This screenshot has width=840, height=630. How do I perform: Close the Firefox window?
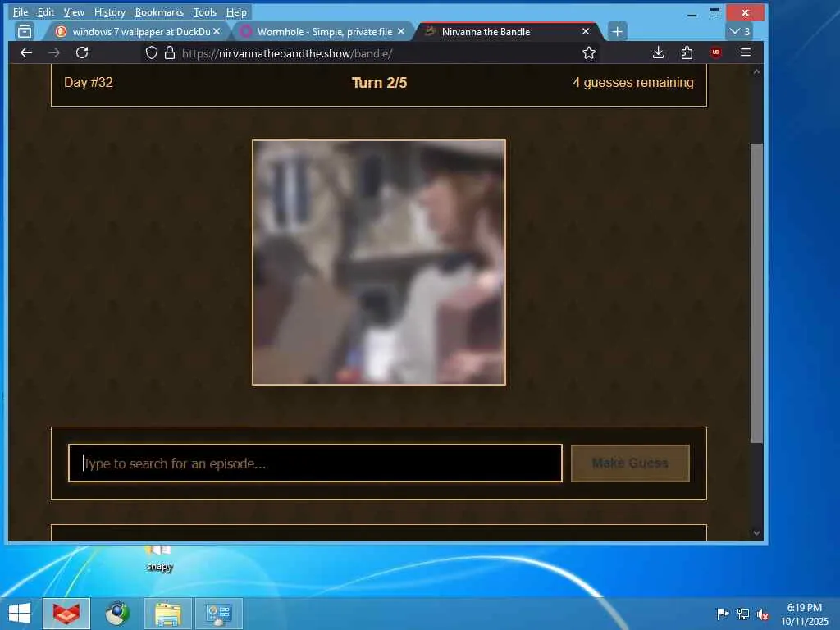pos(745,13)
